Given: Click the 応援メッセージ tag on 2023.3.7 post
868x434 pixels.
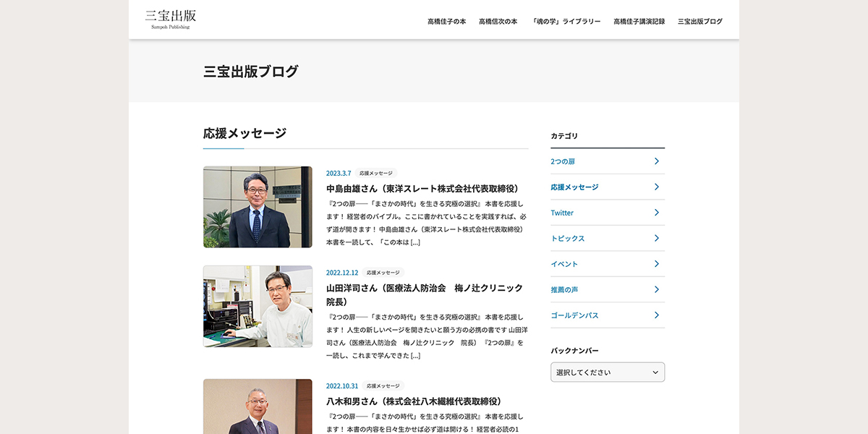Looking at the screenshot, I should (376, 173).
